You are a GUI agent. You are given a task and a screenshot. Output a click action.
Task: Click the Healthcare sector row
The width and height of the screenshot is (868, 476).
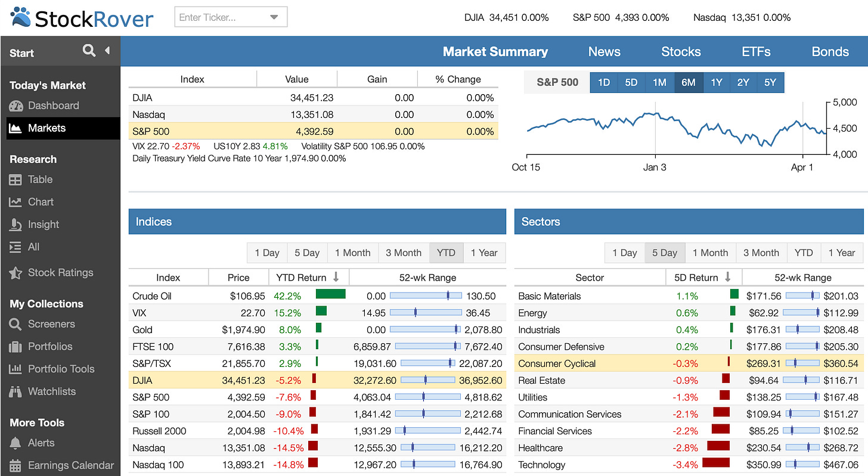(689, 448)
